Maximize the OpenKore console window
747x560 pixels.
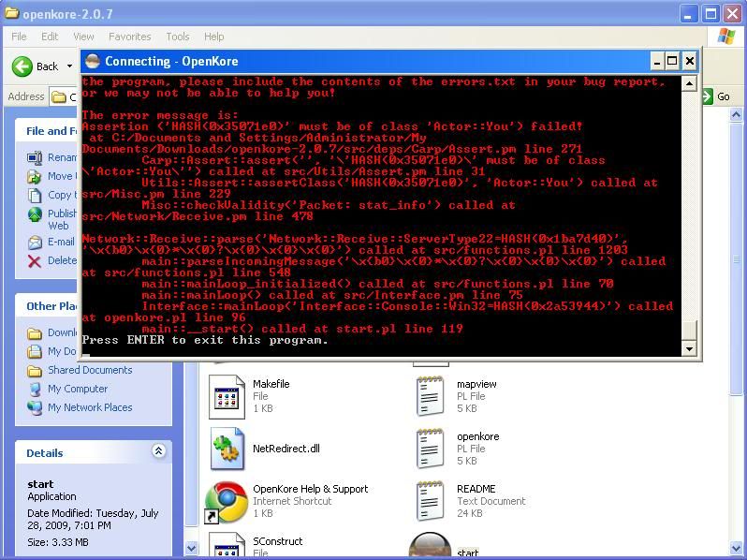pos(672,61)
